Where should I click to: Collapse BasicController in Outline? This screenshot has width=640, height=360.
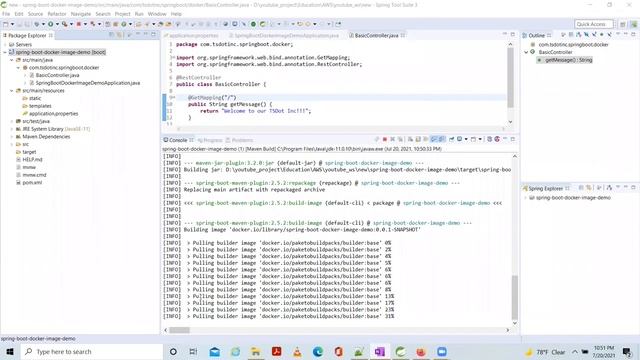pos(526,52)
